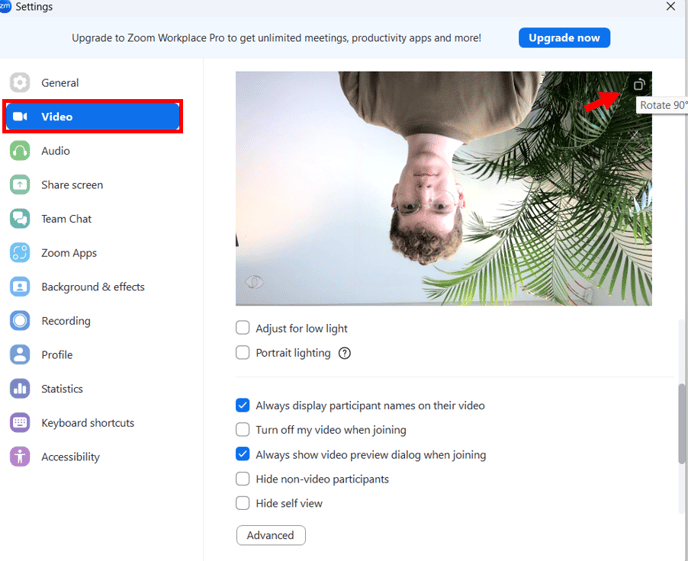The width and height of the screenshot is (688, 561).
Task: Click the Accessibility icon in sidebar
Action: [x=20, y=457]
